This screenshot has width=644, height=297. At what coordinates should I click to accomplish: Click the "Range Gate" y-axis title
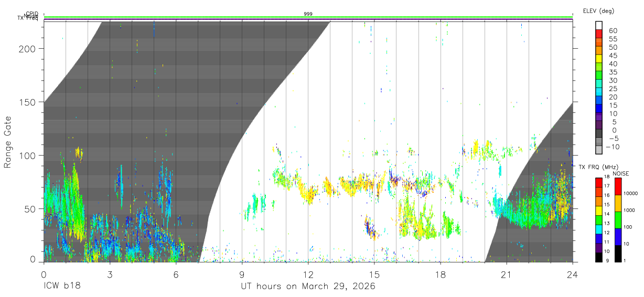[8, 141]
